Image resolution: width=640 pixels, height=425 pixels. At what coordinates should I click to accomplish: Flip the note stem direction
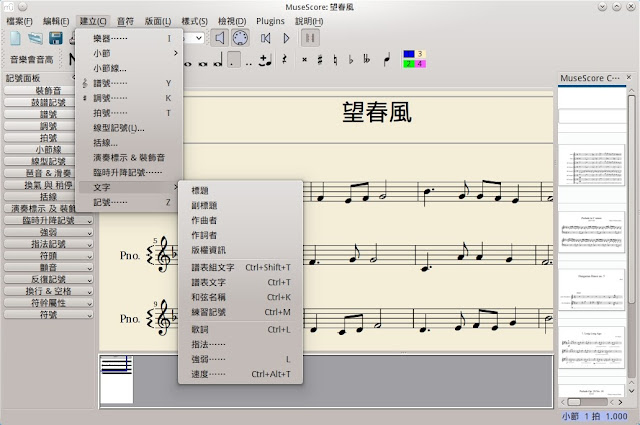coord(387,60)
